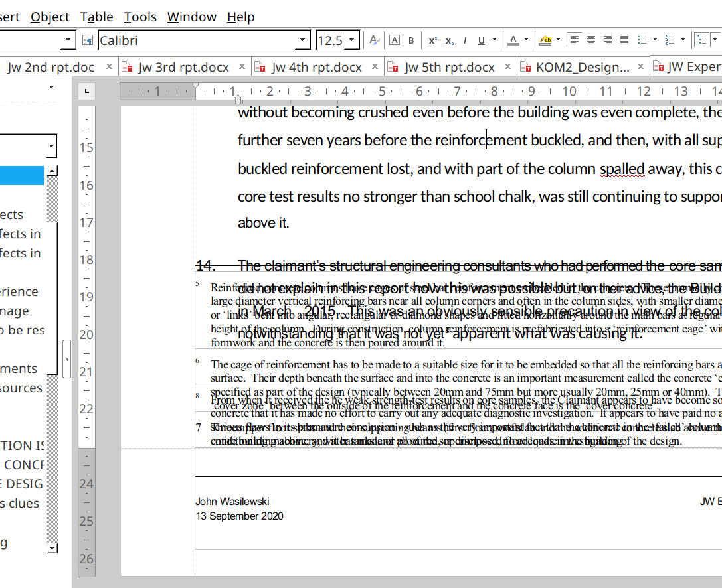
Task: Open the Calibri font name dropdown
Action: click(x=303, y=40)
